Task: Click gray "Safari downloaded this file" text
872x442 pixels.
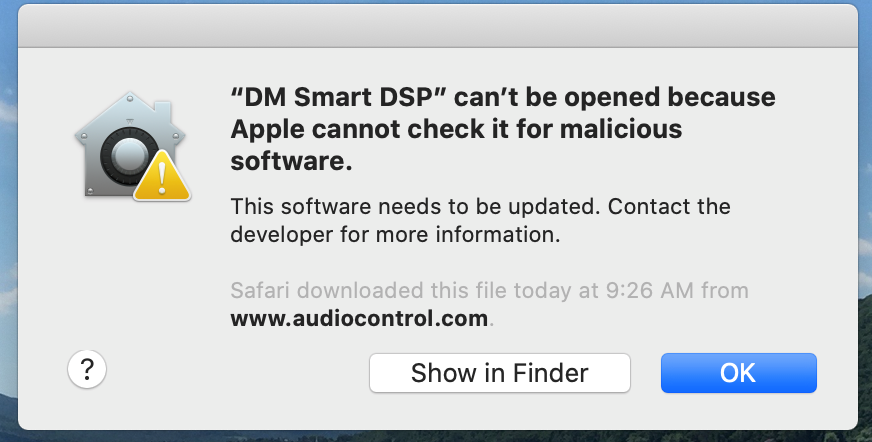Action: [x=369, y=290]
